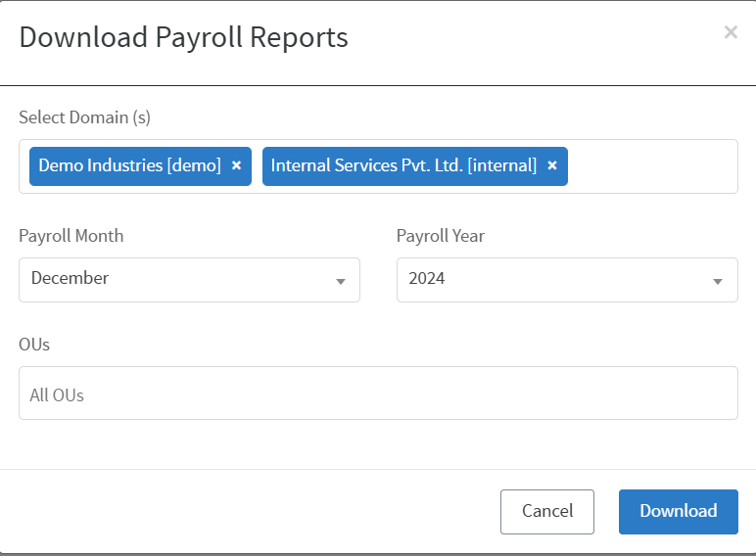Click empty space in Select Domain field
The image size is (756, 556).
(651, 166)
